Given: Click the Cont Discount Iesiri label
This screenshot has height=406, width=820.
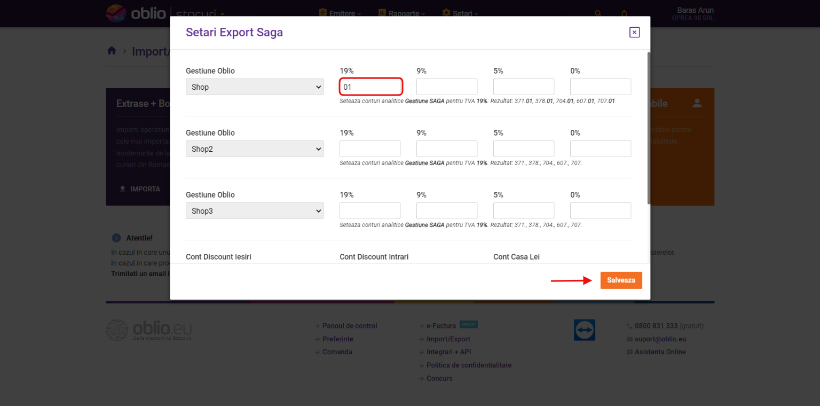Looking at the screenshot, I should pyautogui.click(x=219, y=257).
